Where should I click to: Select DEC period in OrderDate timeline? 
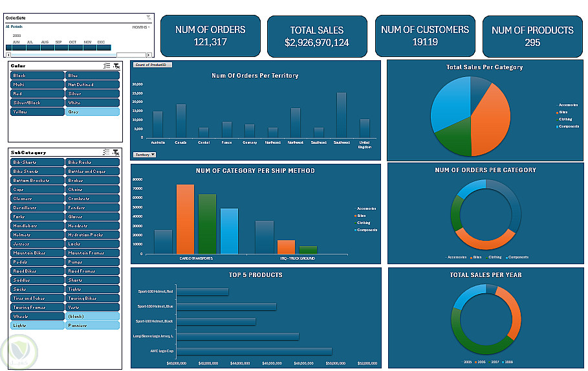click(x=104, y=47)
